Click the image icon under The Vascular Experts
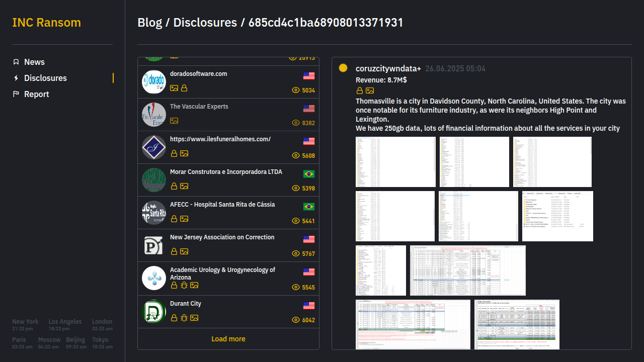This screenshot has width=644, height=362. pos(174,121)
